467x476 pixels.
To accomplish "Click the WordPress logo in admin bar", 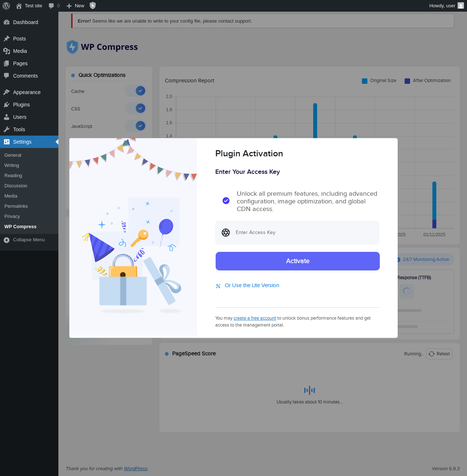I will (x=6, y=5).
